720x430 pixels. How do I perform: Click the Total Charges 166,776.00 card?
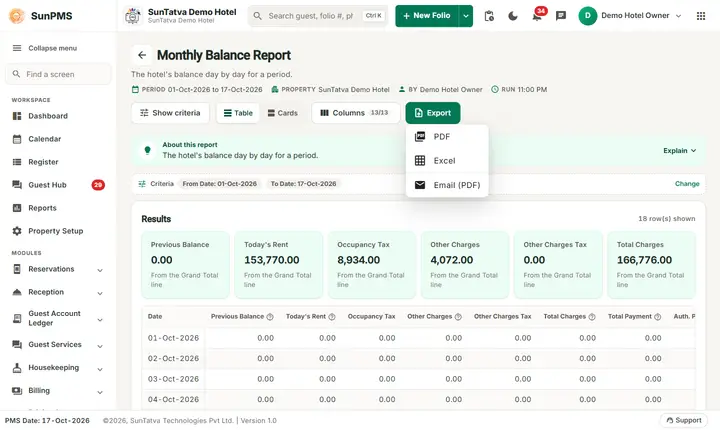(x=651, y=265)
